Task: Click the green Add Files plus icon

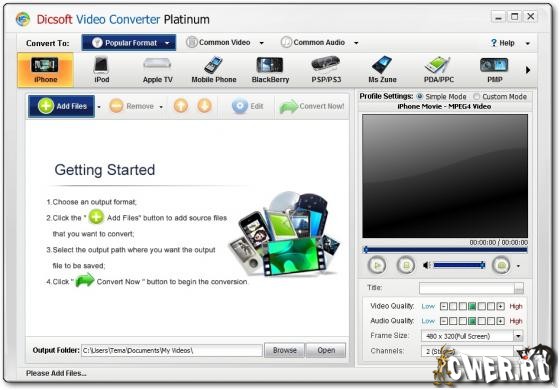Action: [x=46, y=106]
